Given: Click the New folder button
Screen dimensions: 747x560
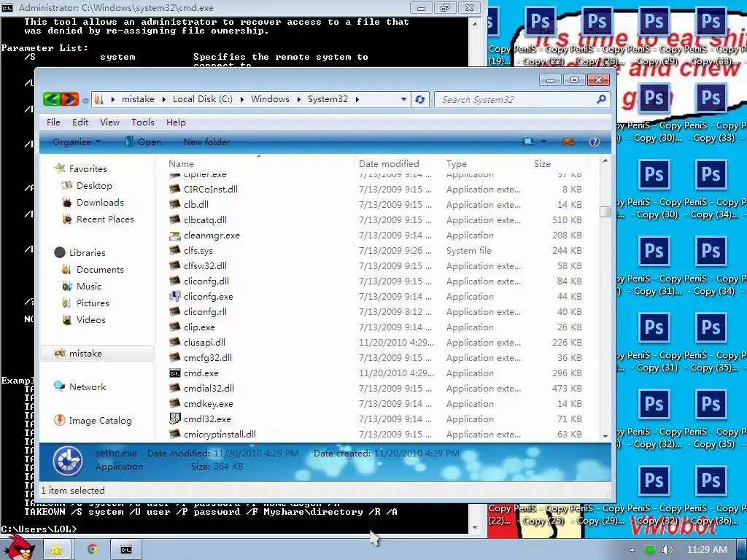Looking at the screenshot, I should pyautogui.click(x=206, y=141).
